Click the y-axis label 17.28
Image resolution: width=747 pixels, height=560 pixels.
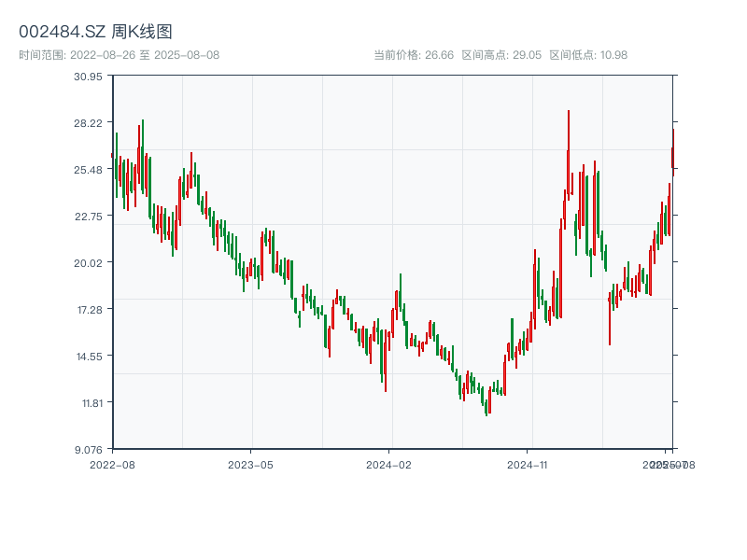tap(90, 310)
